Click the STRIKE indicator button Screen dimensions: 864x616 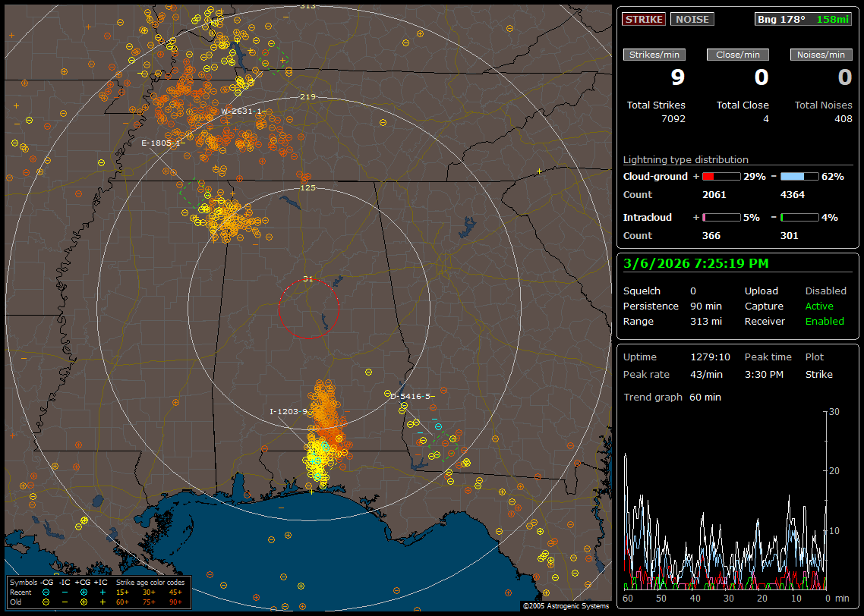pos(644,19)
